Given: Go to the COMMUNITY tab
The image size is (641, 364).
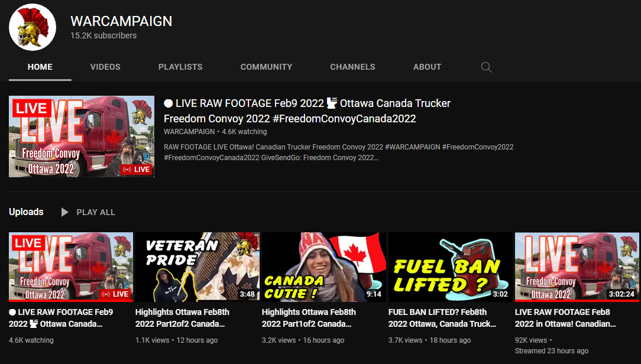Looking at the screenshot, I should (266, 67).
